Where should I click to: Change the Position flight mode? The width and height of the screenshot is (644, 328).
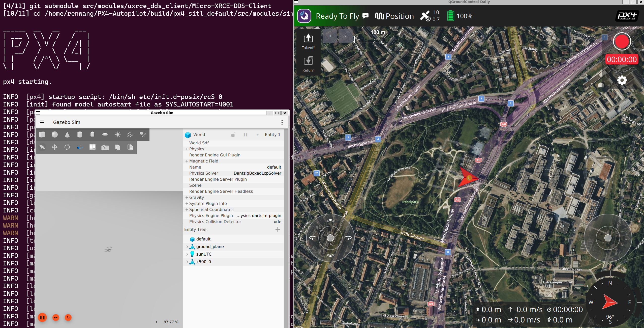(x=394, y=16)
